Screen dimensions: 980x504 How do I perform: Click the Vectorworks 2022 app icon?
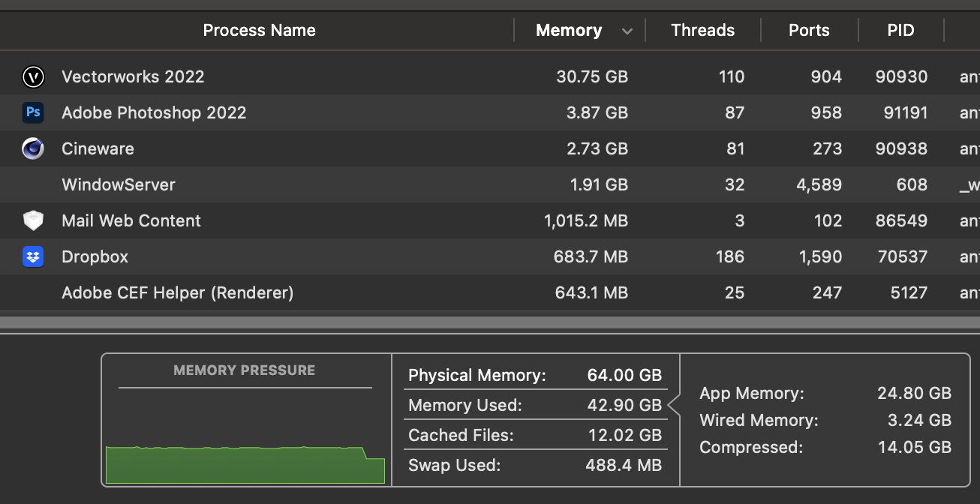(33, 76)
